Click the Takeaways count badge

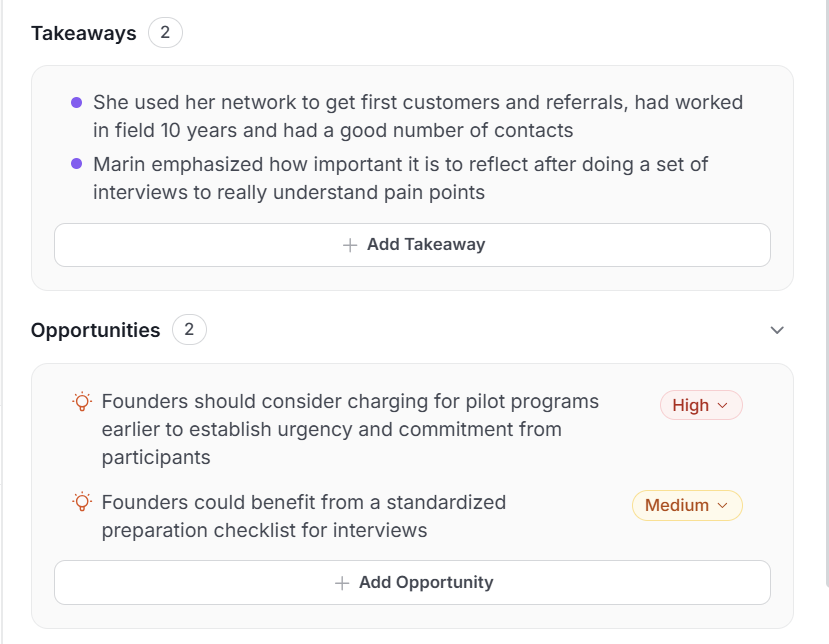click(x=165, y=33)
